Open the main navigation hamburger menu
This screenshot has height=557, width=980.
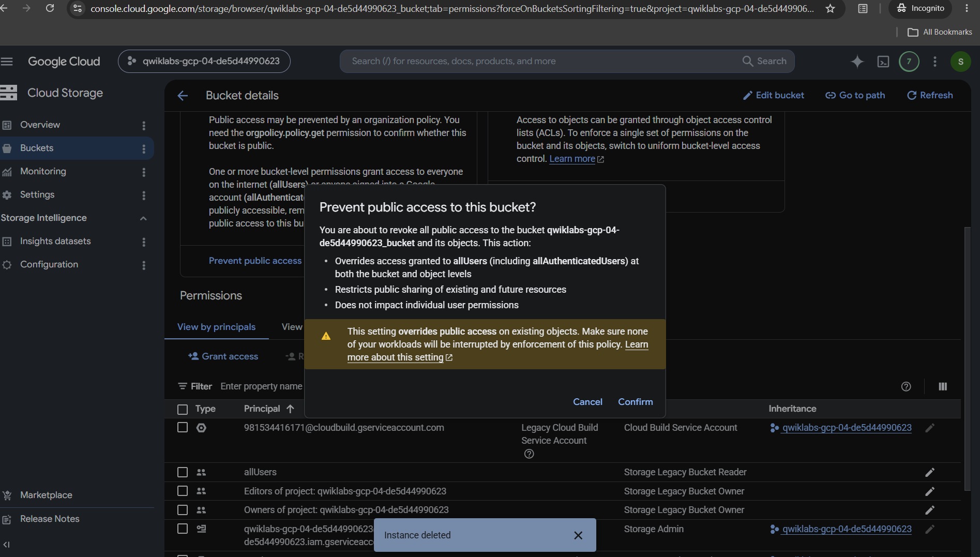[7, 62]
